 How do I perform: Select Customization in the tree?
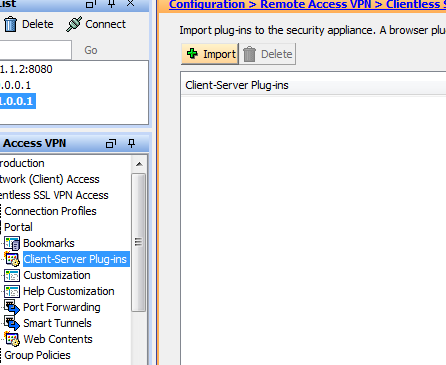[x=57, y=275]
